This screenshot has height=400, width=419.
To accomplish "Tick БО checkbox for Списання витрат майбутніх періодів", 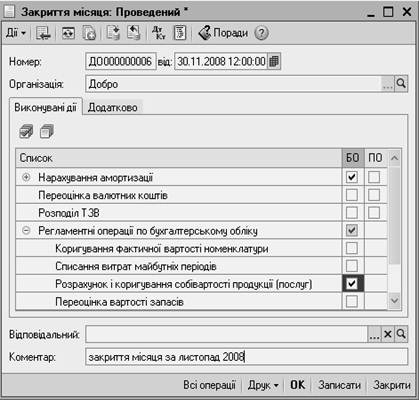I will [x=352, y=266].
